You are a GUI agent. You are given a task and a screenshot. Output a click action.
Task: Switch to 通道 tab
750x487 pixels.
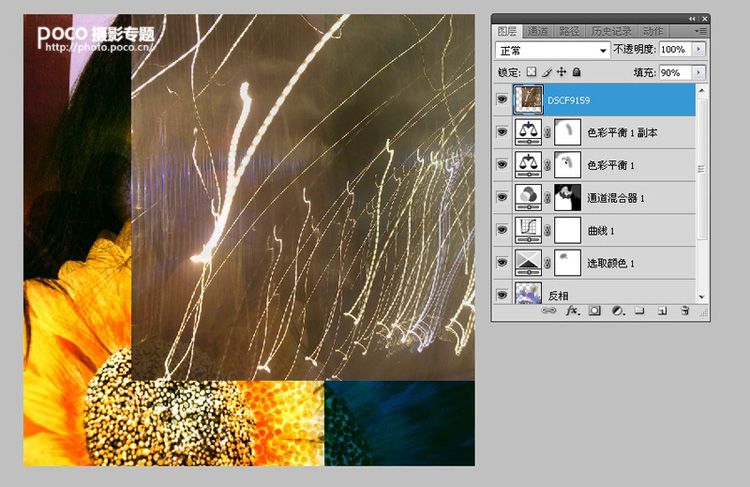[538, 31]
